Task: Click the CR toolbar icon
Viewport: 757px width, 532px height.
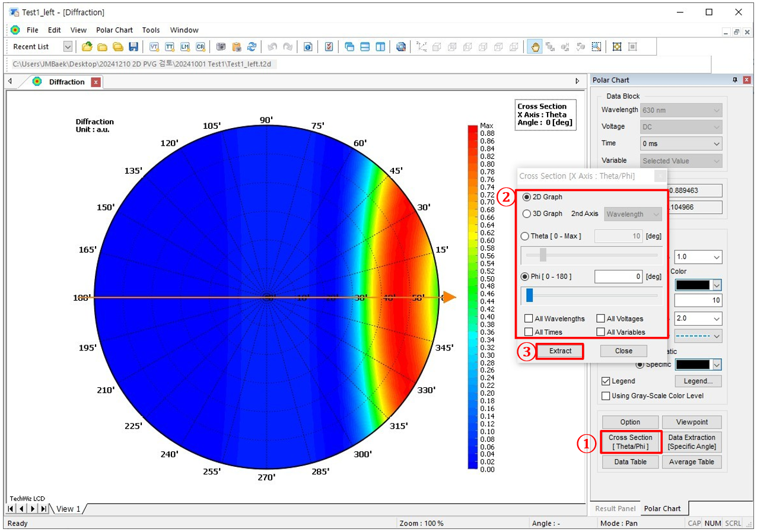Action: [200, 47]
